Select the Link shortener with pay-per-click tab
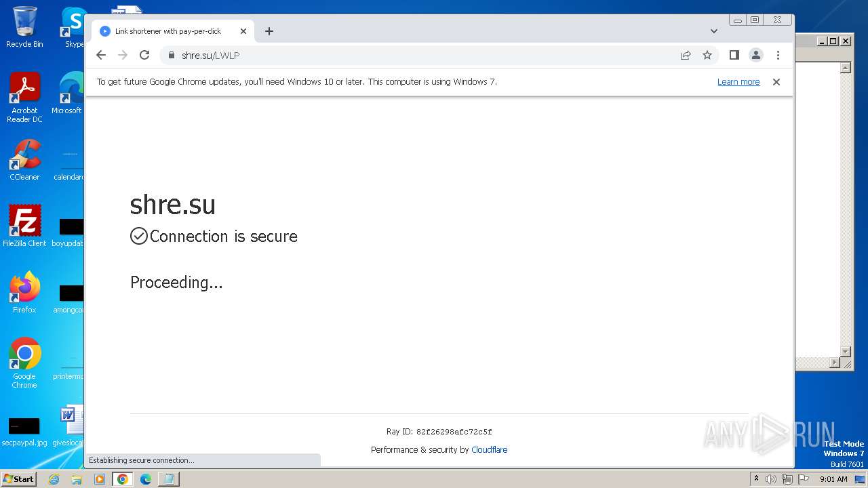Image resolution: width=868 pixels, height=488 pixels. pyautogui.click(x=173, y=31)
